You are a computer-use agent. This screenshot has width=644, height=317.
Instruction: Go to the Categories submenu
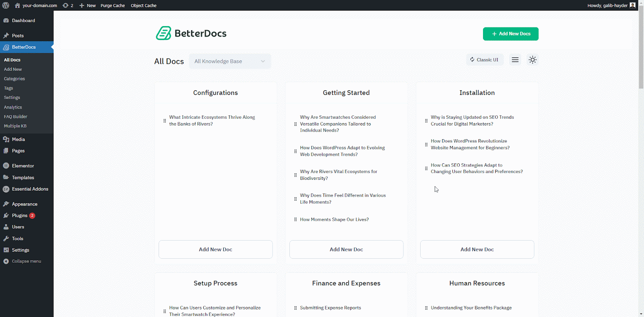[x=14, y=79]
